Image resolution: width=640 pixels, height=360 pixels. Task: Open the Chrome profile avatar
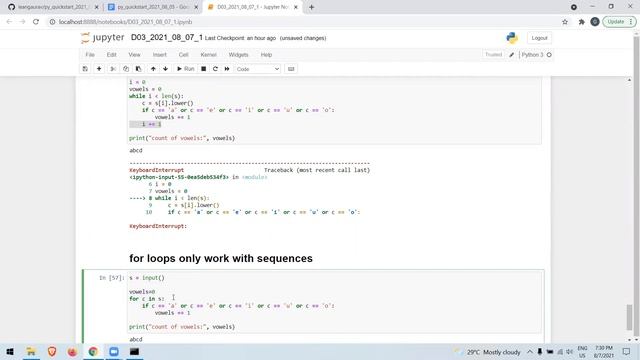click(x=595, y=22)
